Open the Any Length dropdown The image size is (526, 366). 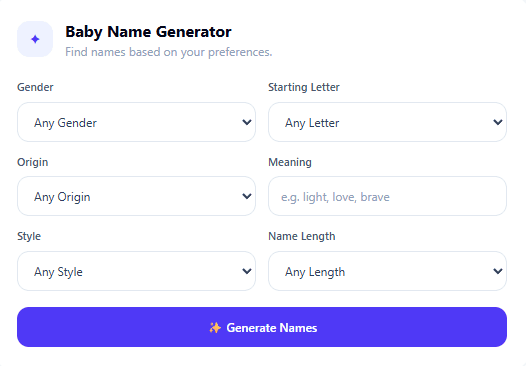(387, 271)
